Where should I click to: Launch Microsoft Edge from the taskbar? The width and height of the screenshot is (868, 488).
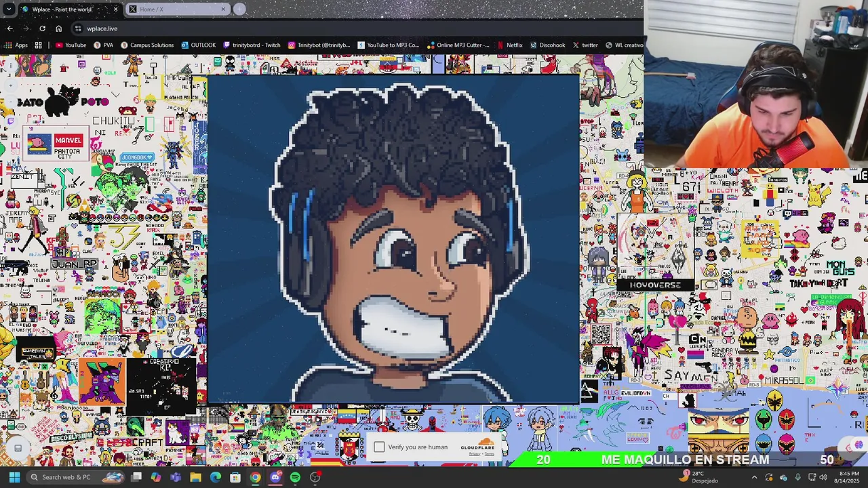(x=216, y=477)
